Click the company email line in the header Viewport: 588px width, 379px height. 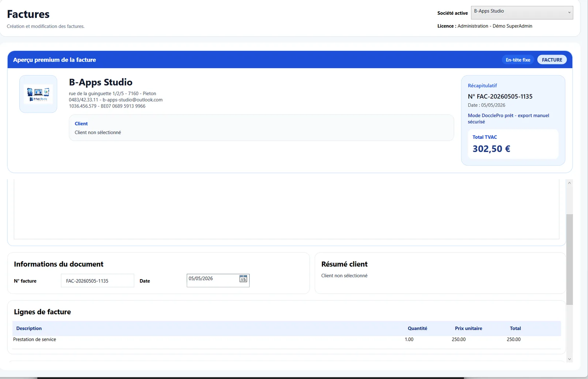point(116,100)
